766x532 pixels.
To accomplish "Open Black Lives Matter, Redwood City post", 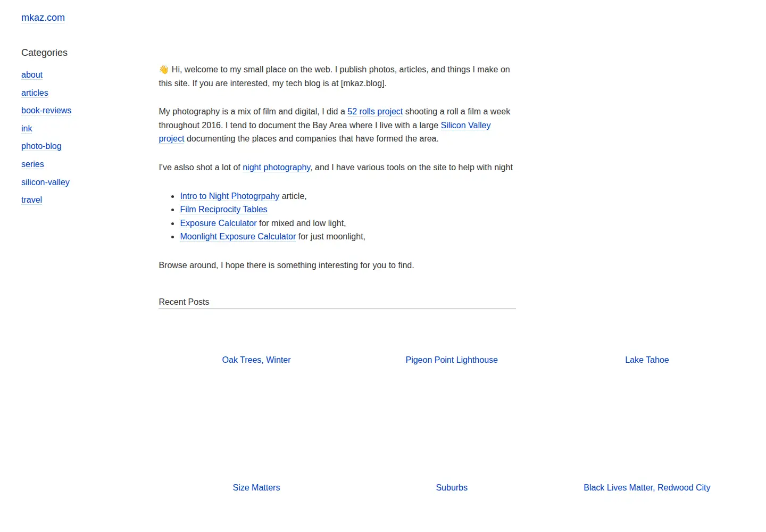I will click(647, 488).
